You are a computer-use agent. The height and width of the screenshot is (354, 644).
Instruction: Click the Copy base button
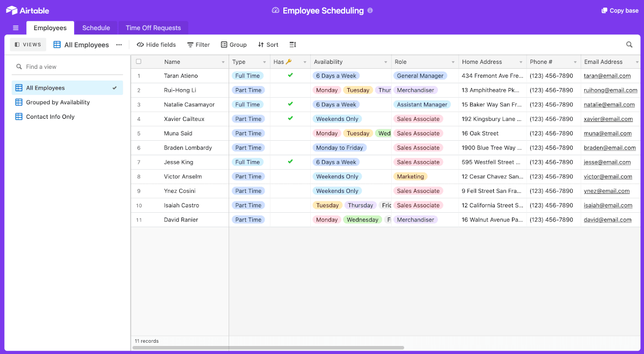click(x=620, y=11)
